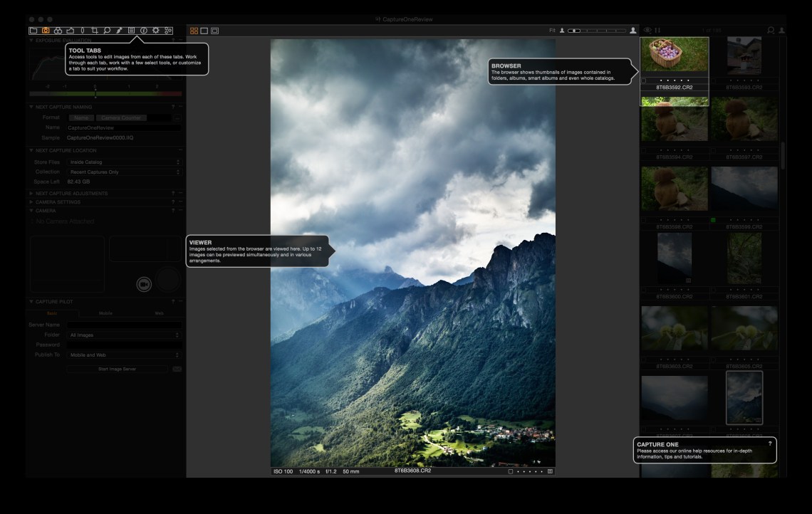Toggle the live view video camera button
The width and height of the screenshot is (812, 514).
[144, 284]
